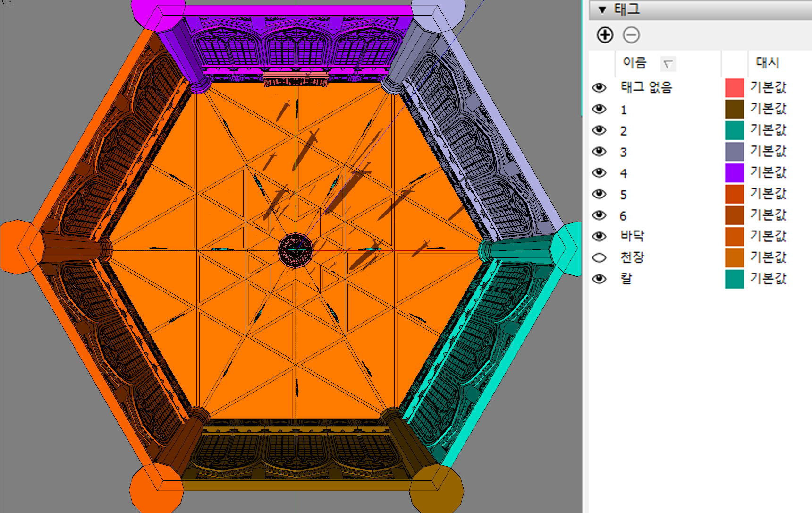This screenshot has width=812, height=513.
Task: Open the 기본값 dash option for tag 3
Action: [768, 152]
